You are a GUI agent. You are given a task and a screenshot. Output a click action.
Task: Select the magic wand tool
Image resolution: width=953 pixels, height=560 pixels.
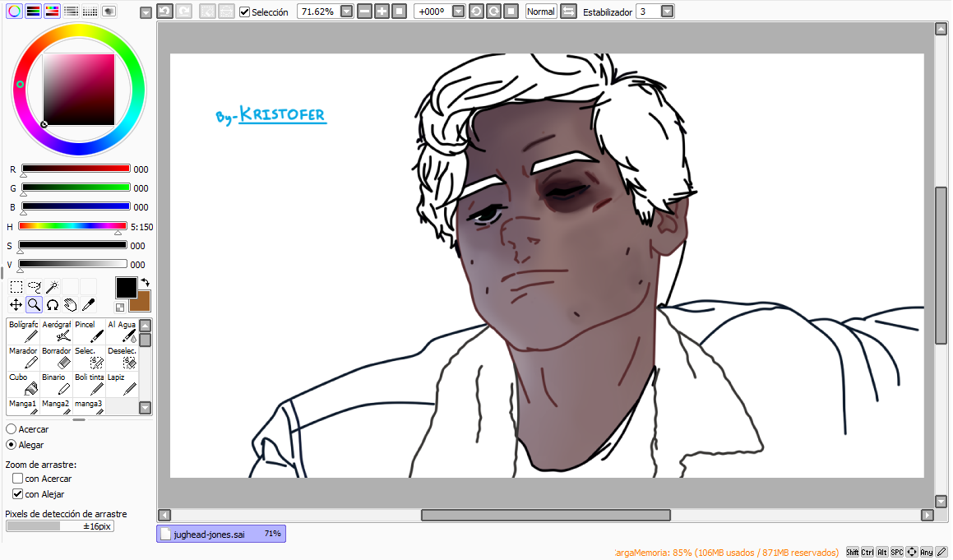(x=53, y=287)
